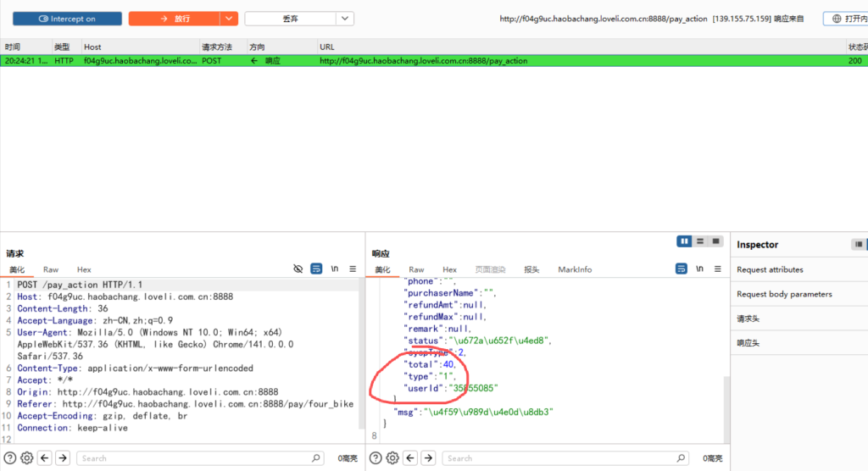This screenshot has height=471, width=868.
Task: Switch request view to Raw tab
Action: pos(51,269)
